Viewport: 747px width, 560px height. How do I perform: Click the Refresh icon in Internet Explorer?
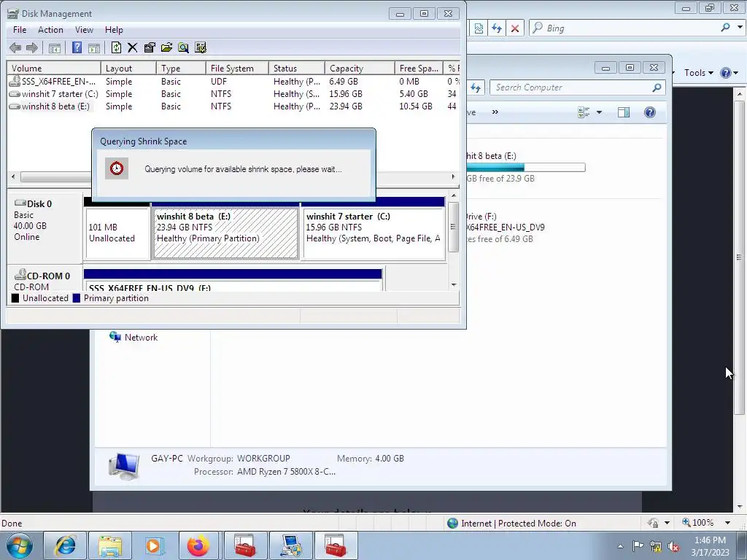(497, 28)
